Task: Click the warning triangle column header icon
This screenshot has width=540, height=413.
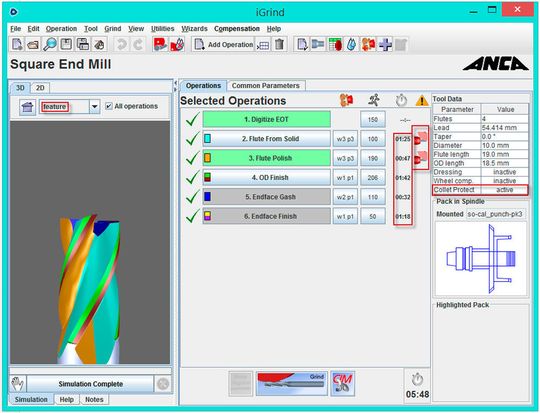Action: (x=422, y=101)
